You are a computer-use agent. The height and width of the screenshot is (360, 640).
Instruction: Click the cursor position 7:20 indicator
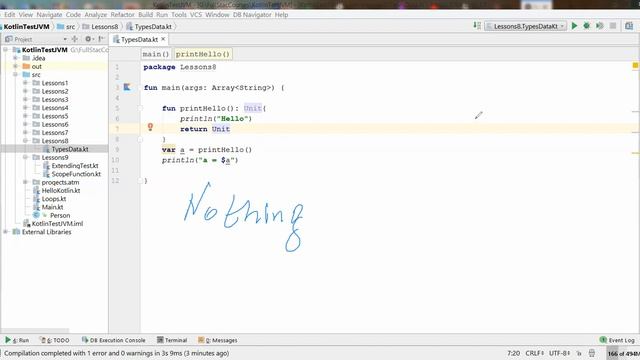coord(513,353)
